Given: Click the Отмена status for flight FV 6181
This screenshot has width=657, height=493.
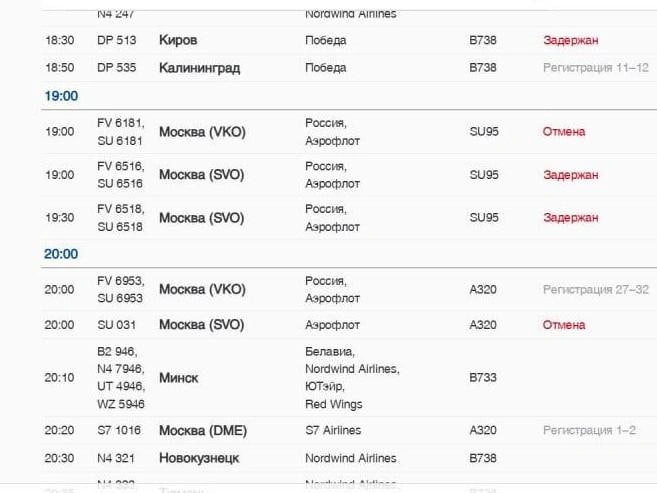Looking at the screenshot, I should pyautogui.click(x=564, y=131).
